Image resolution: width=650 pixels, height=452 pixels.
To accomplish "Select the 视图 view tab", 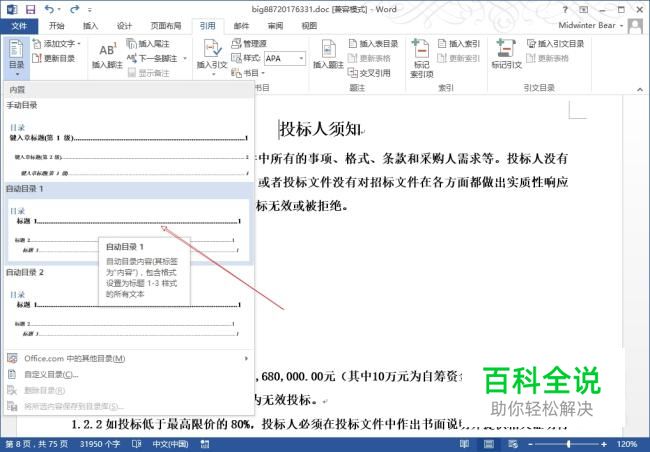I will (309, 26).
